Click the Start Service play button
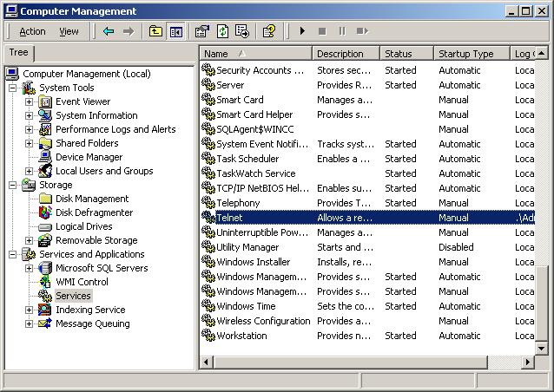This screenshot has width=554, height=392. pos(302,31)
